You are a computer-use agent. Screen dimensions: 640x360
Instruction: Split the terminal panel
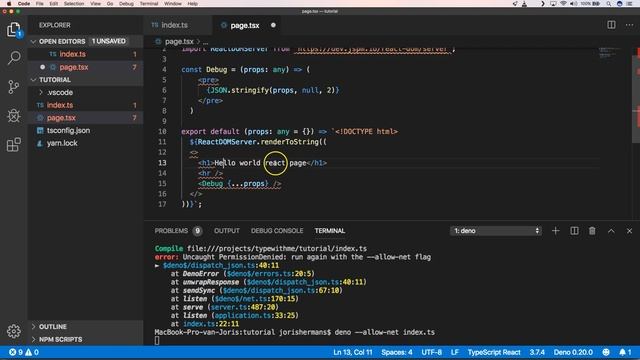[574, 231]
